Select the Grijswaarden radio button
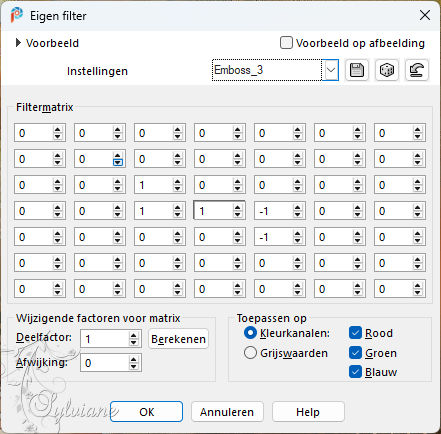 pos(250,353)
